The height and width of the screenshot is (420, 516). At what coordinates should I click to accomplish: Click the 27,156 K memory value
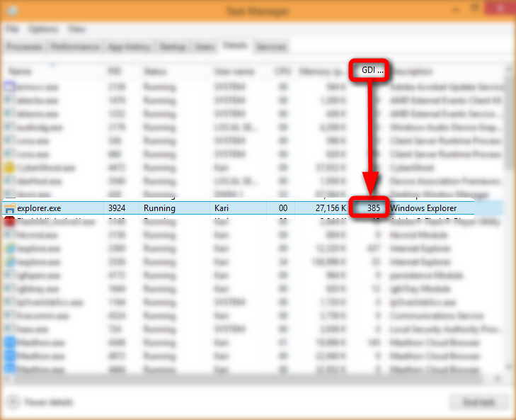pos(331,208)
